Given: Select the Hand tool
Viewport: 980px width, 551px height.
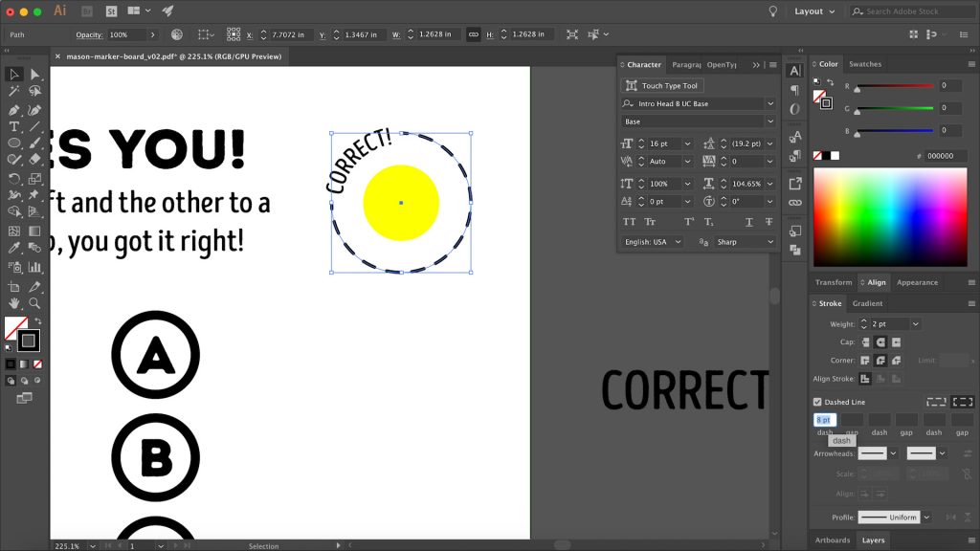Looking at the screenshot, I should 13,303.
